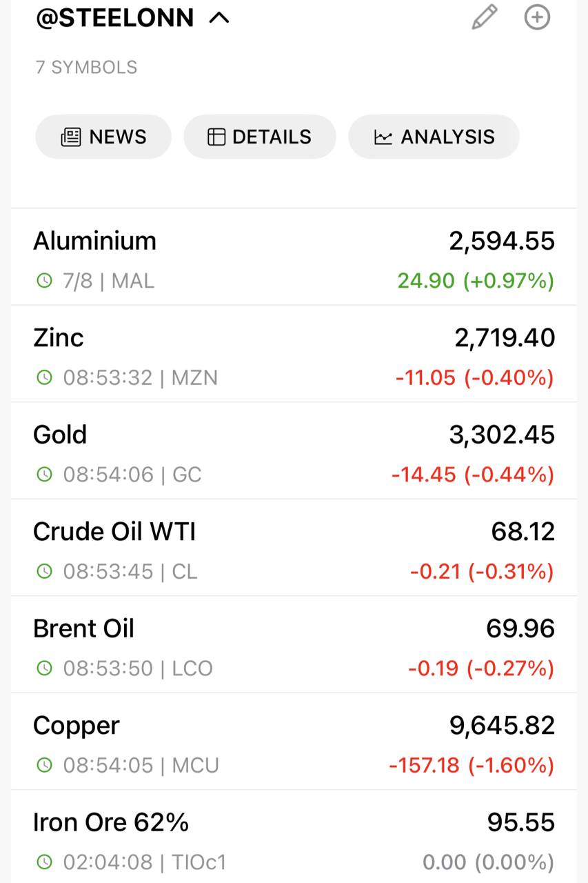Tap the clock icon beside Iron Ore

44,862
